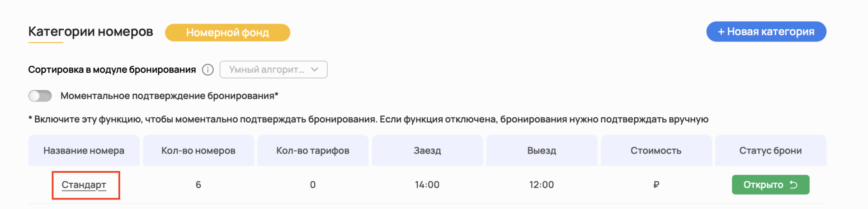Open the Номерной фонд tab
This screenshot has height=209, width=868.
click(x=227, y=33)
